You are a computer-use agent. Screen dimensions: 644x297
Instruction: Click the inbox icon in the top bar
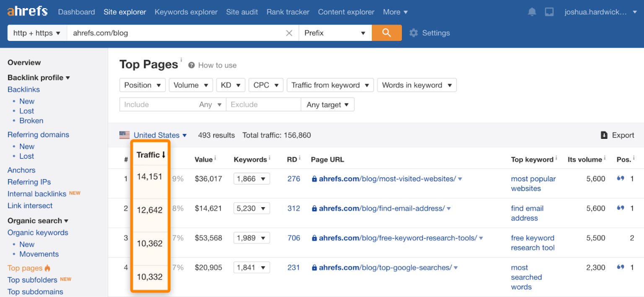[x=549, y=12]
